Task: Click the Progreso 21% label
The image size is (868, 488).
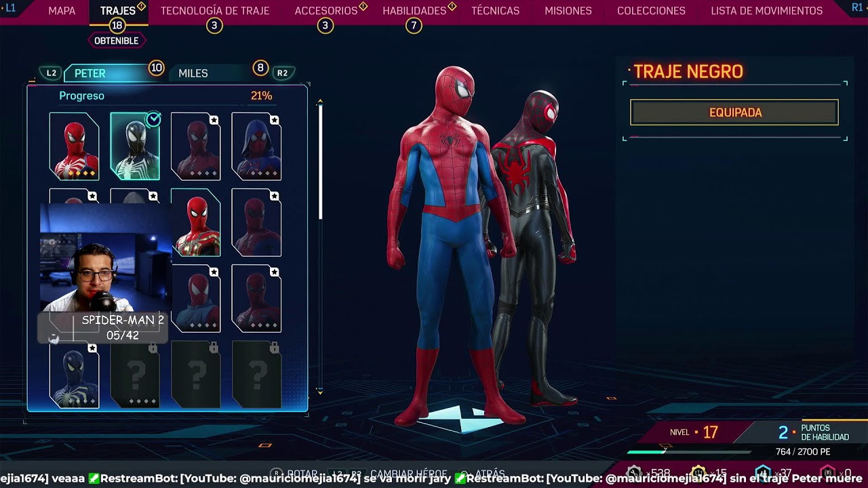Action: point(165,96)
